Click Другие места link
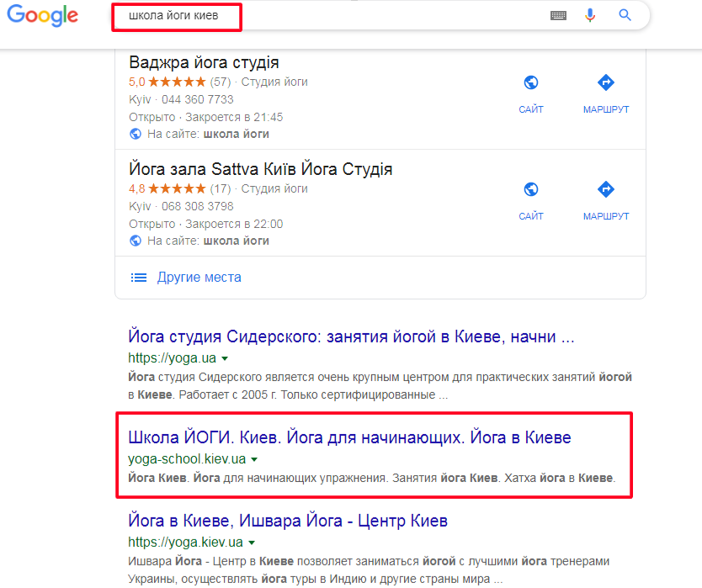702x588 pixels. pyautogui.click(x=199, y=278)
